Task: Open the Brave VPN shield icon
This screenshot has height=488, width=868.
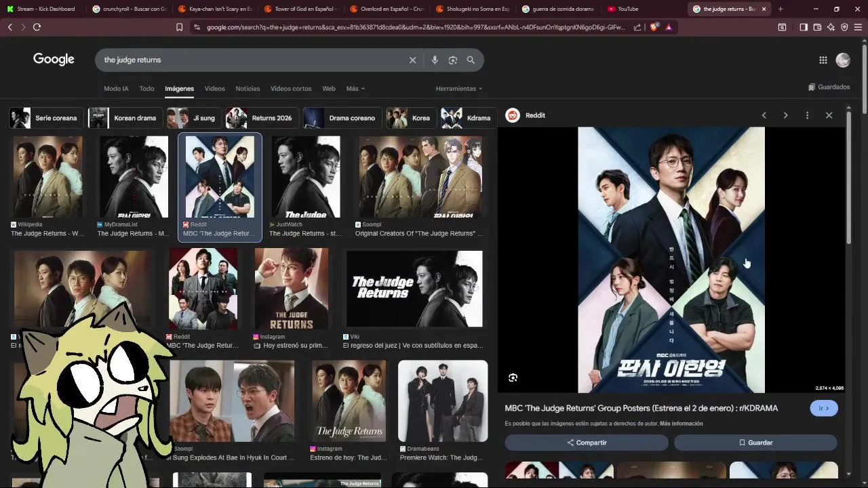Action: [844, 27]
